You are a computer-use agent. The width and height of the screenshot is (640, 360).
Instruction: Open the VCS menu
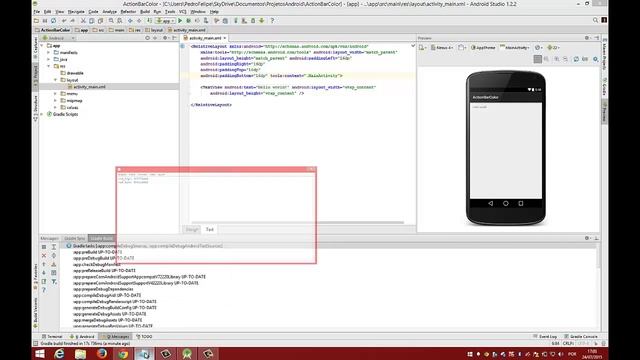coord(182,12)
